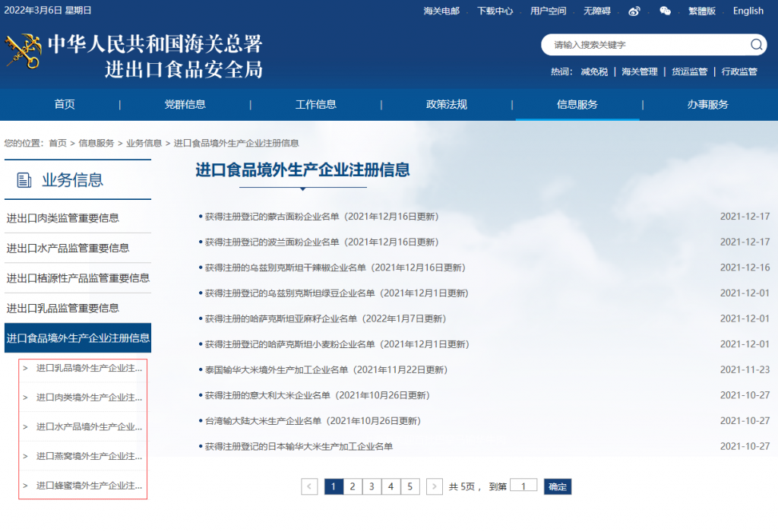Click the WeChat icon in top bar

coord(665,11)
